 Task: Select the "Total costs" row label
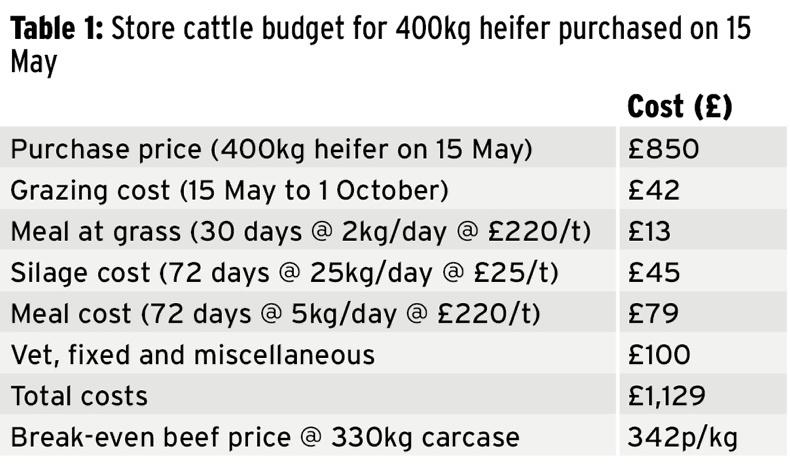[x=79, y=395]
